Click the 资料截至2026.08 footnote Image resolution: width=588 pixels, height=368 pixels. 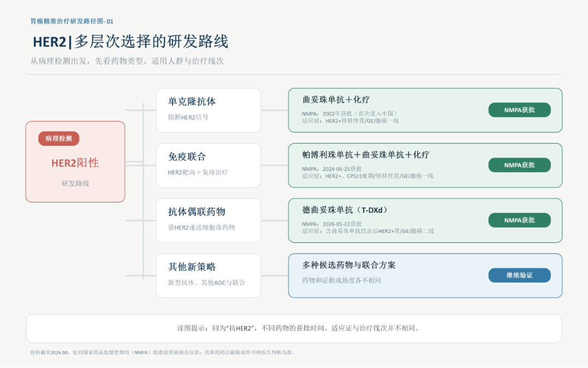[x=163, y=353]
